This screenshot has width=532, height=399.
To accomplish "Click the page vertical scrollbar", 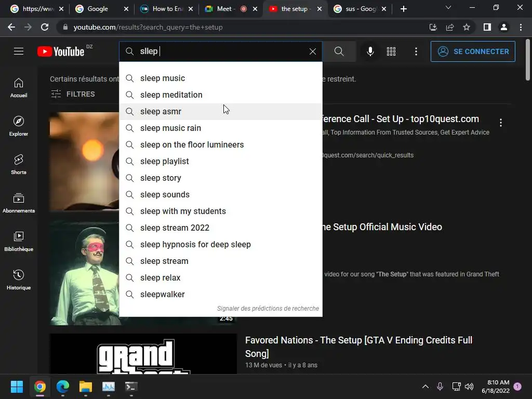I will pyautogui.click(x=528, y=60).
